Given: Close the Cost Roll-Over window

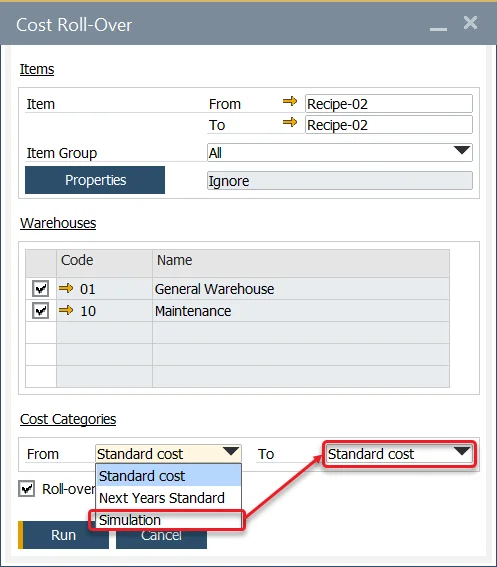Looking at the screenshot, I should pos(470,23).
